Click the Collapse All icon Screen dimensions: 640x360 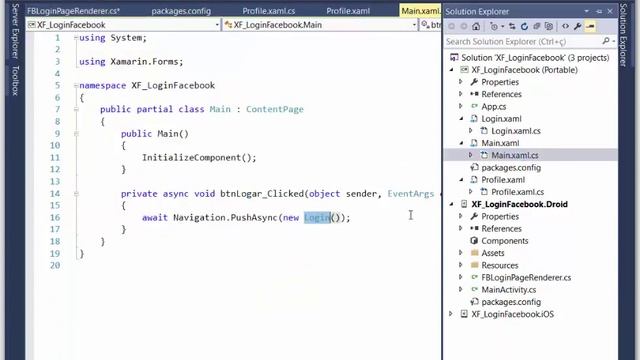coord(537,27)
